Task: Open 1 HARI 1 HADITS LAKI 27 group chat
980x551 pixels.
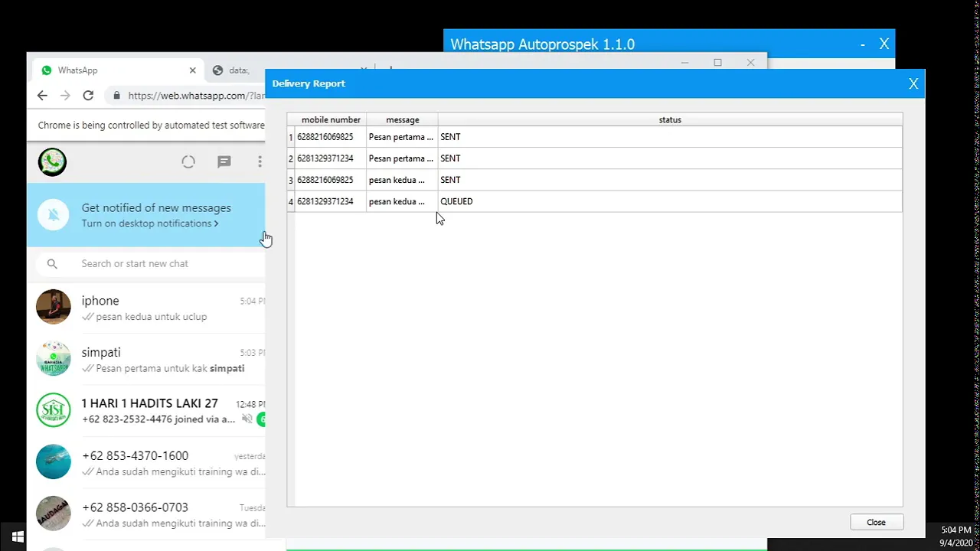Action: pyautogui.click(x=146, y=411)
